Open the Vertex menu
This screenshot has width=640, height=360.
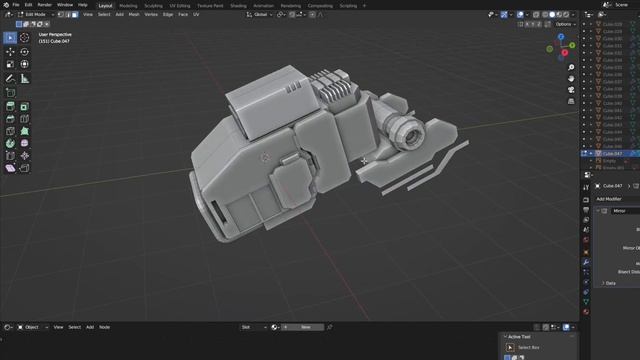tap(151, 14)
